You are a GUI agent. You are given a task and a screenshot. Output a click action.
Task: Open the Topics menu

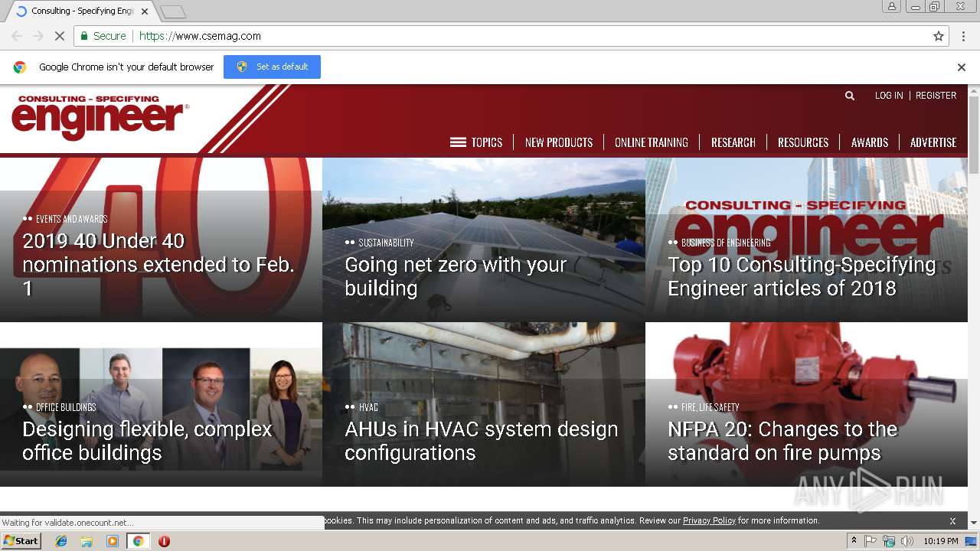(x=487, y=142)
